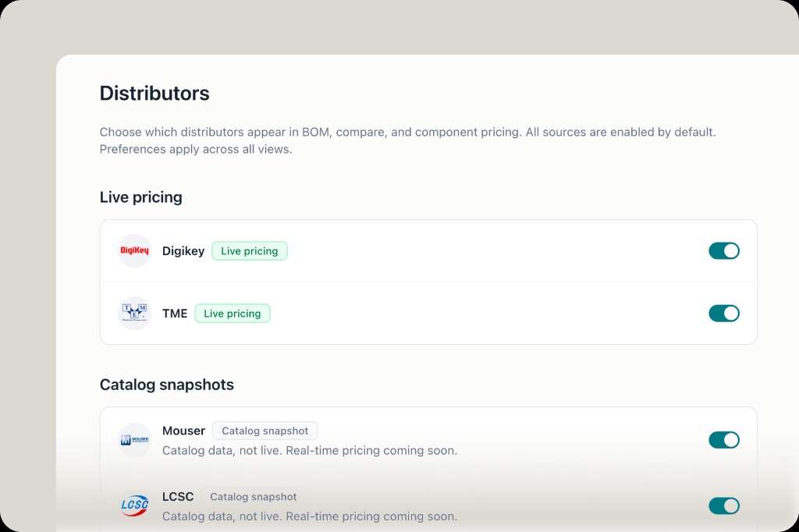Select the Mouser distributor name

point(183,431)
